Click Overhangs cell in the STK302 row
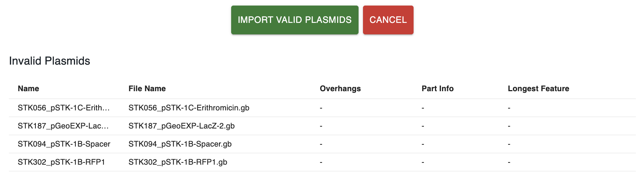The width and height of the screenshot is (644, 175). tap(321, 162)
